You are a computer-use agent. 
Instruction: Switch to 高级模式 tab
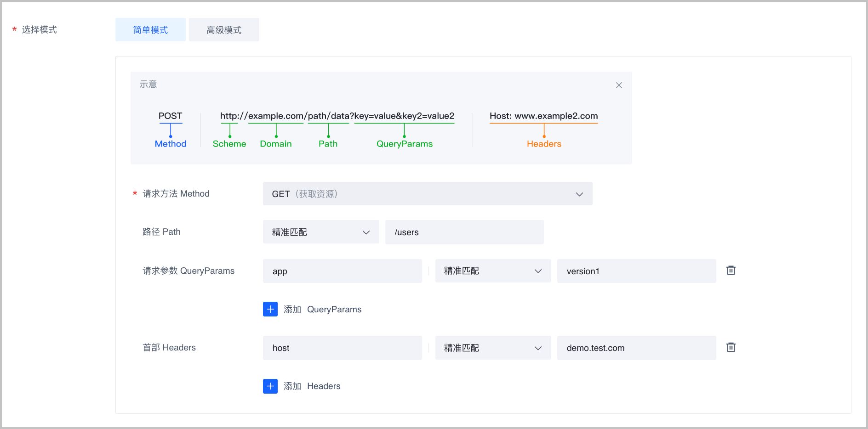[x=224, y=30]
